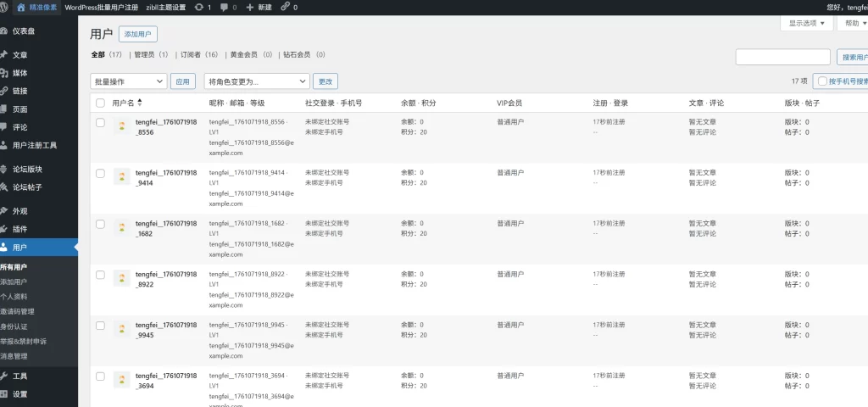868x407 pixels.
Task: Open 个人资料 in the users submenu
Action: point(14,297)
